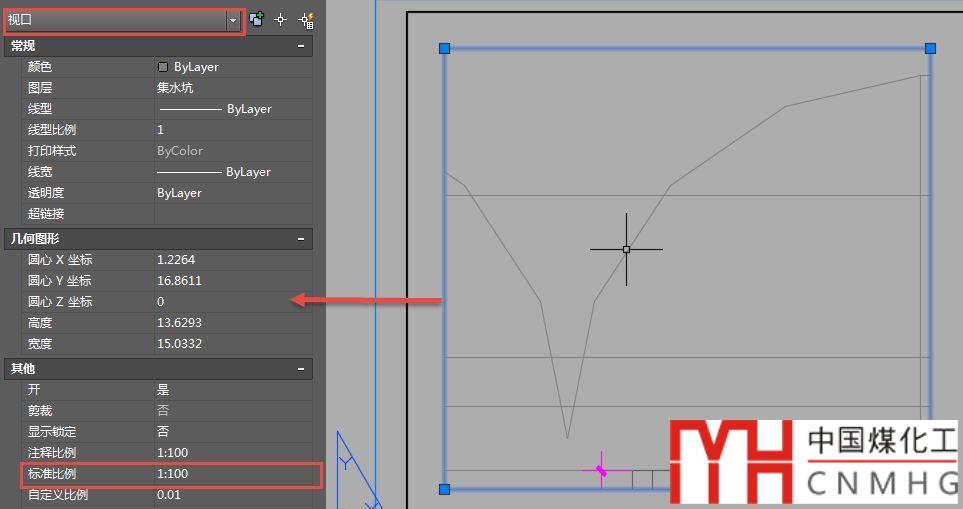Screen dimensions: 963x509
Task: Toggle the 显示锁定 display lock value
Action: (232, 432)
